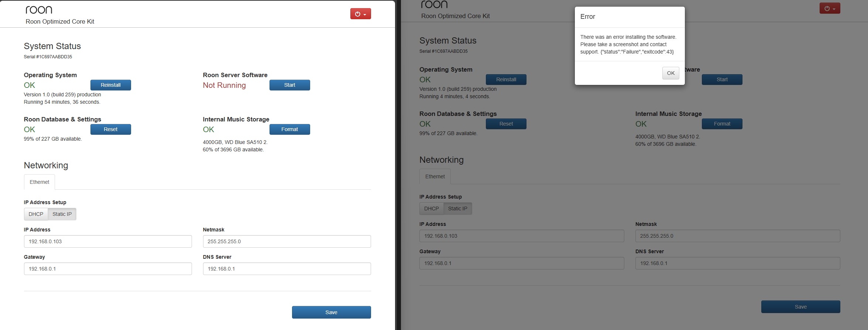
Task: Click Roon logo in left window
Action: click(x=39, y=10)
